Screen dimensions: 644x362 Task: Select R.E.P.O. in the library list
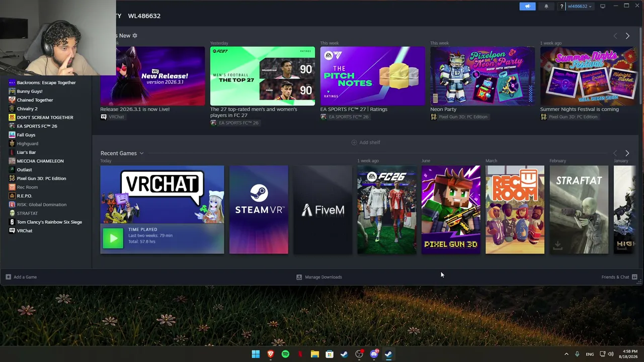pos(24,196)
